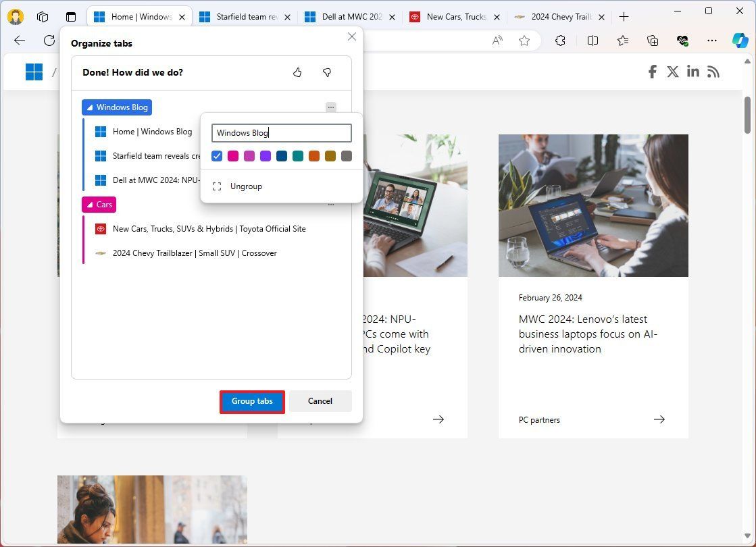Cancel the Organize tabs dialog

coord(320,401)
